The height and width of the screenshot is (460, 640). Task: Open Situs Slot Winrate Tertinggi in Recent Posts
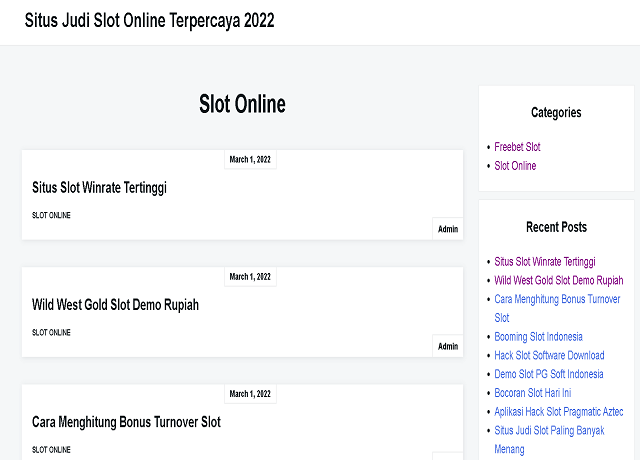pos(544,261)
